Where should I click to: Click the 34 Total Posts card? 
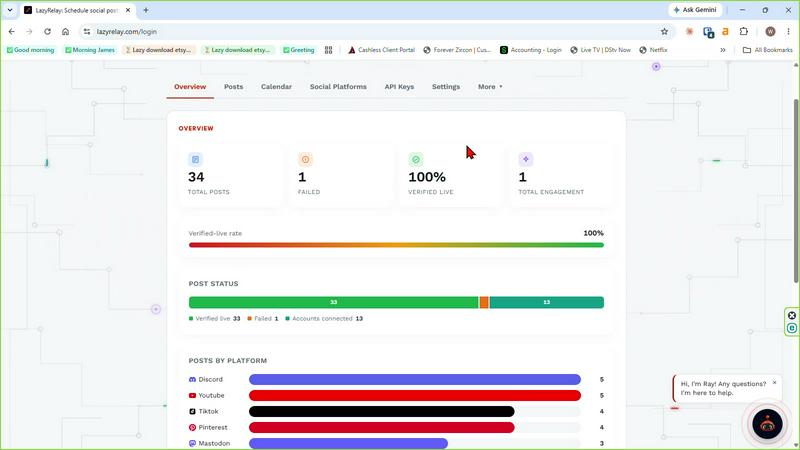231,175
